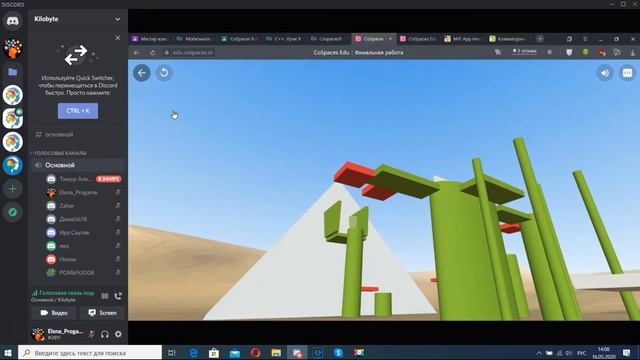
Task: Switch the РУС keyboard language indicator
Action: (x=582, y=353)
